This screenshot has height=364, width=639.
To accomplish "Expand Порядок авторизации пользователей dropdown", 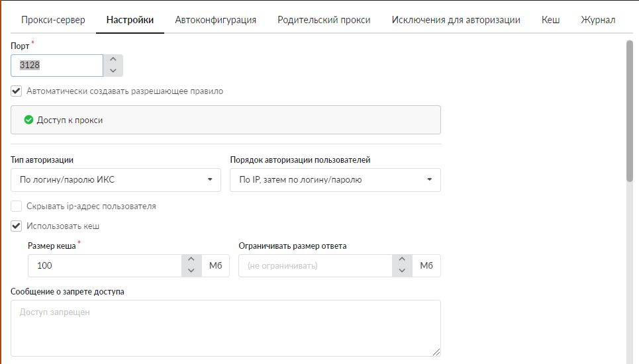I will point(335,179).
